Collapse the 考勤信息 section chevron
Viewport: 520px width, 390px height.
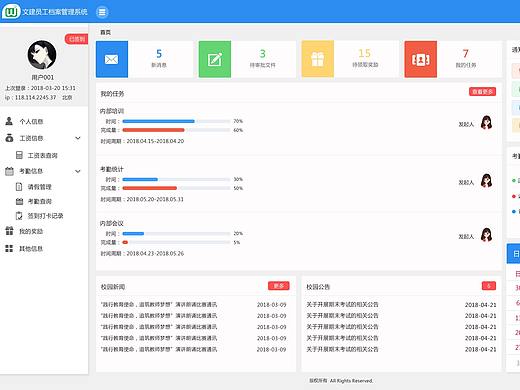[x=78, y=171]
